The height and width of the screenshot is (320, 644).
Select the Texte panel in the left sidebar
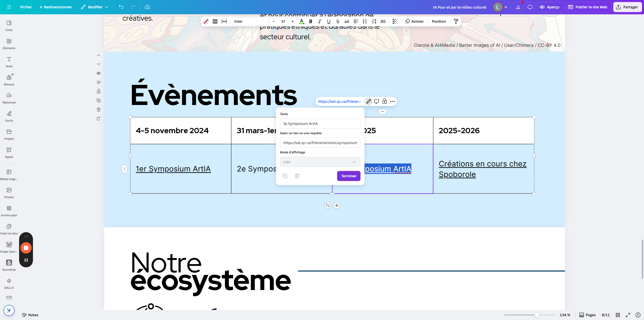click(x=9, y=62)
